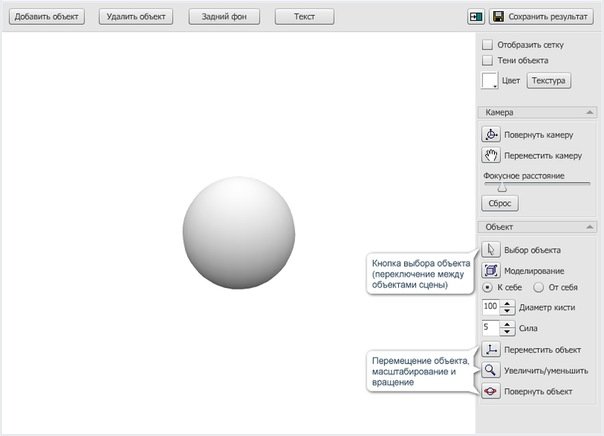Click the Моделирование label
Screen dimensions: 604x436
[534, 271]
